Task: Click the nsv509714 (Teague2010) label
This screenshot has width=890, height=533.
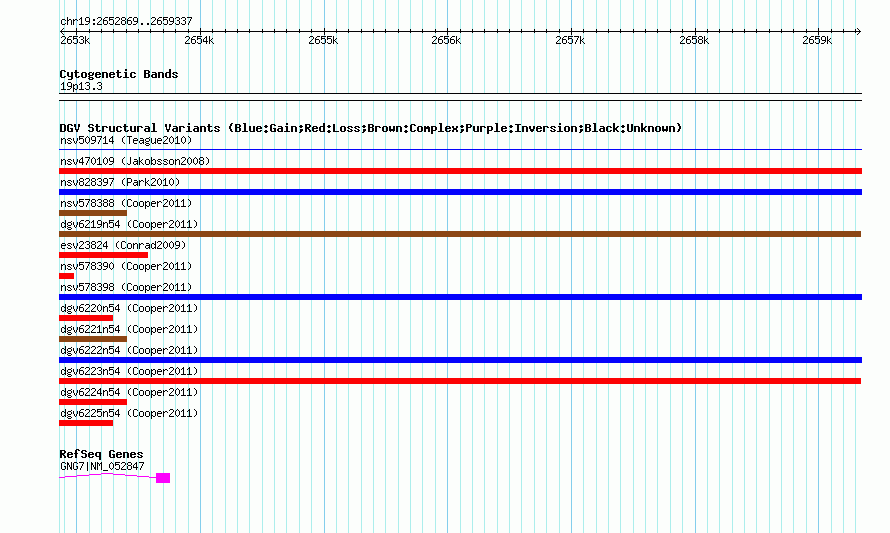Action: coord(126,140)
